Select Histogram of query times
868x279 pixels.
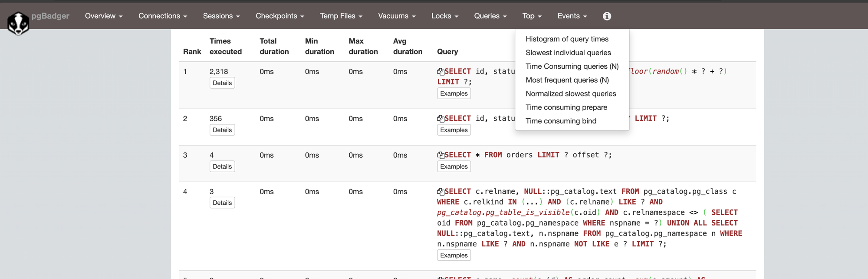coord(567,39)
